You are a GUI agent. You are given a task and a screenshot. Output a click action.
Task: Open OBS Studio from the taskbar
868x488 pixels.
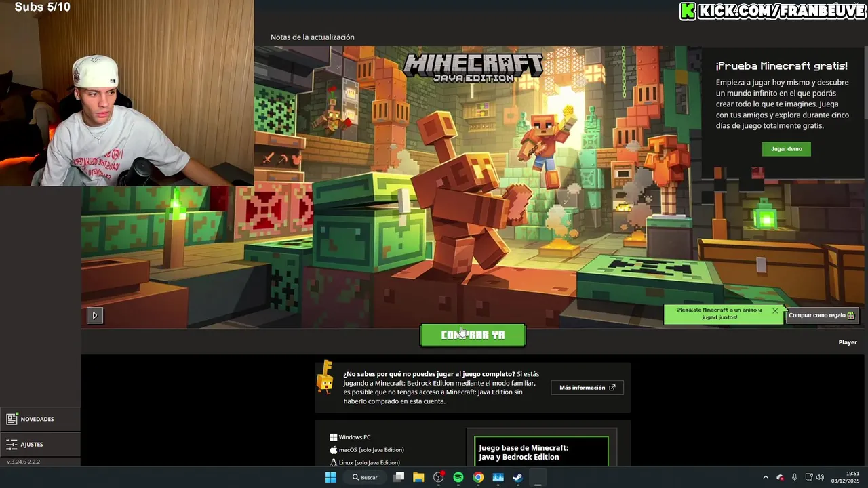pyautogui.click(x=439, y=477)
